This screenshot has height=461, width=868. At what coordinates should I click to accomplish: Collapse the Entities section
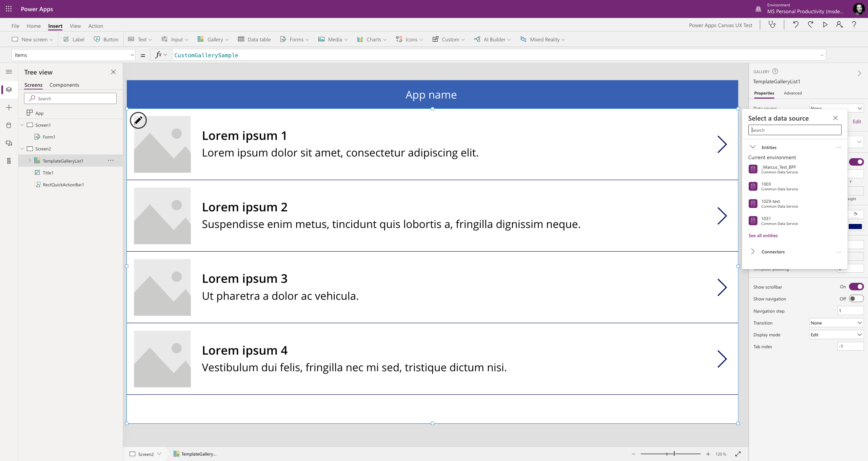pos(753,147)
